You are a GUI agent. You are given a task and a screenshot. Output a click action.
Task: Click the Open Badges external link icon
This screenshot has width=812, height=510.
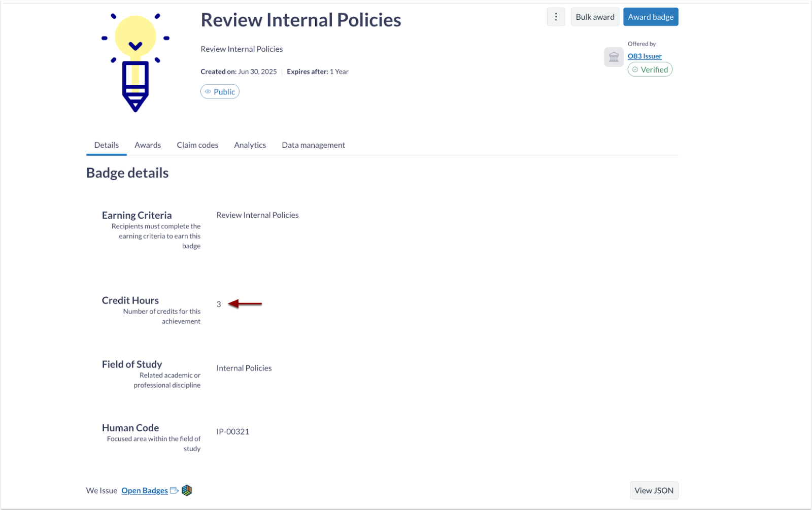point(174,490)
